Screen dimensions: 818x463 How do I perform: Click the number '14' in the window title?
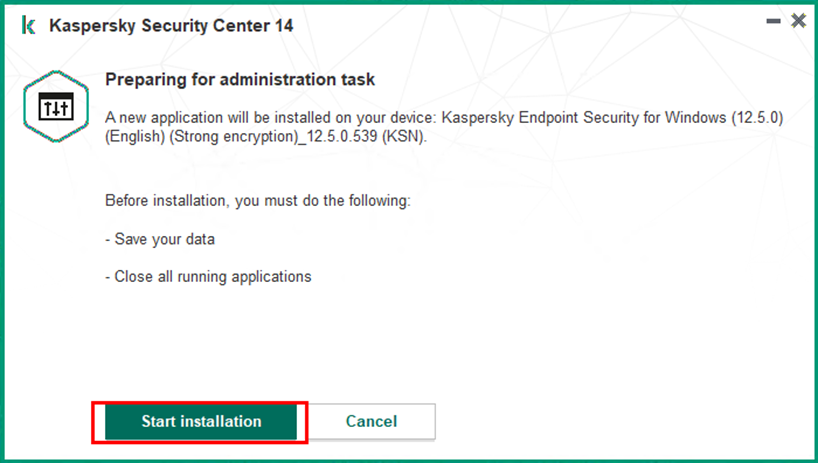(x=284, y=26)
